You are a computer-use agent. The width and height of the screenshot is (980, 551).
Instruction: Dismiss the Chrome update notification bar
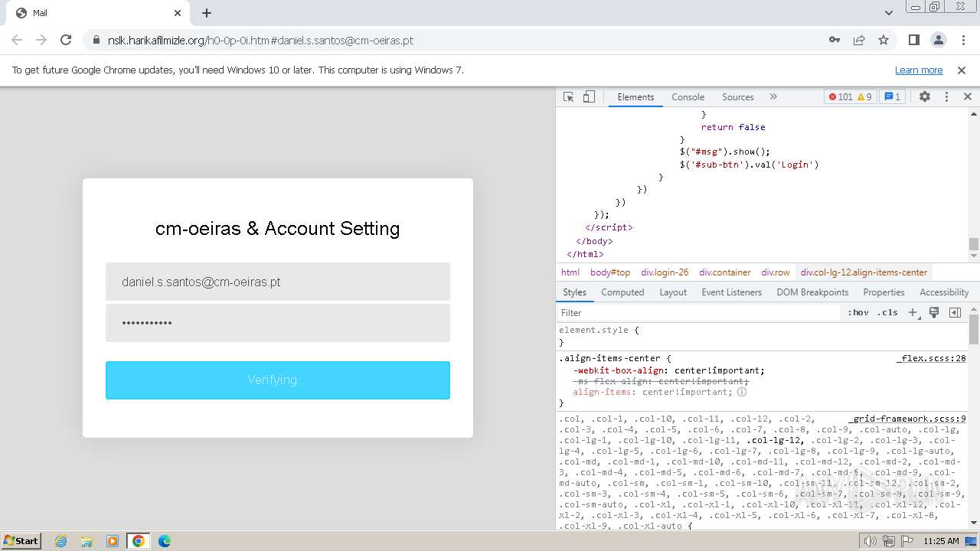coord(962,70)
